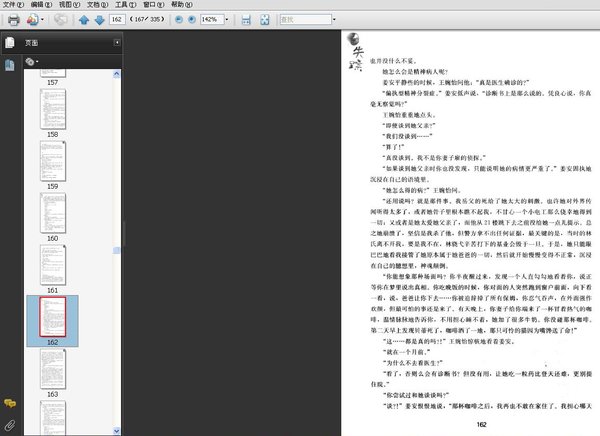
Task: Click the 查找 search text field
Action: point(305,20)
